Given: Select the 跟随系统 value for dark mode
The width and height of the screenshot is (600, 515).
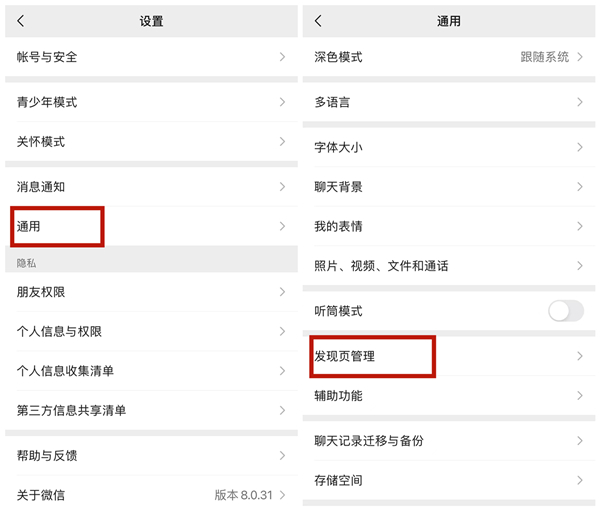Looking at the screenshot, I should (x=545, y=57).
